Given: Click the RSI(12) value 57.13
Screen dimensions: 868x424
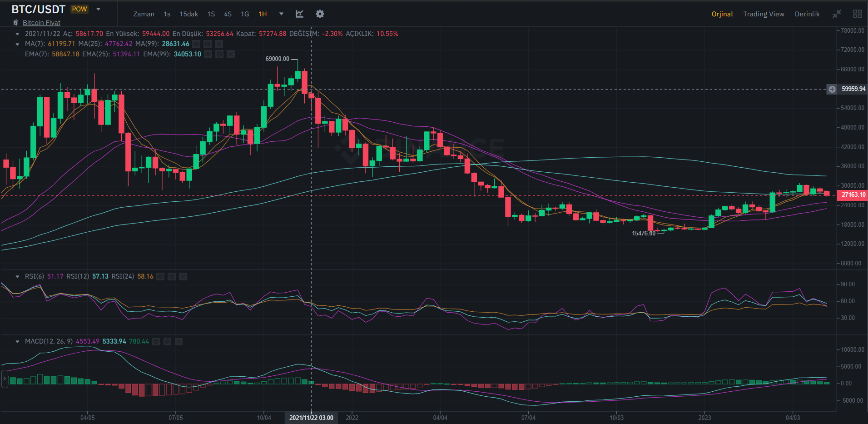Looking at the screenshot, I should 100,276.
